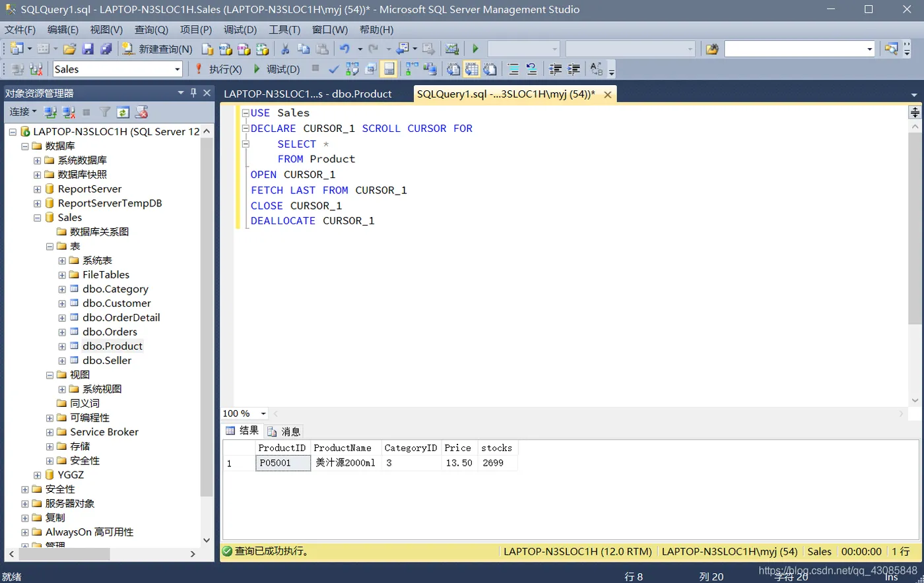Expand the Service Broker node
Screen dimensions: 924x583
pos(49,432)
